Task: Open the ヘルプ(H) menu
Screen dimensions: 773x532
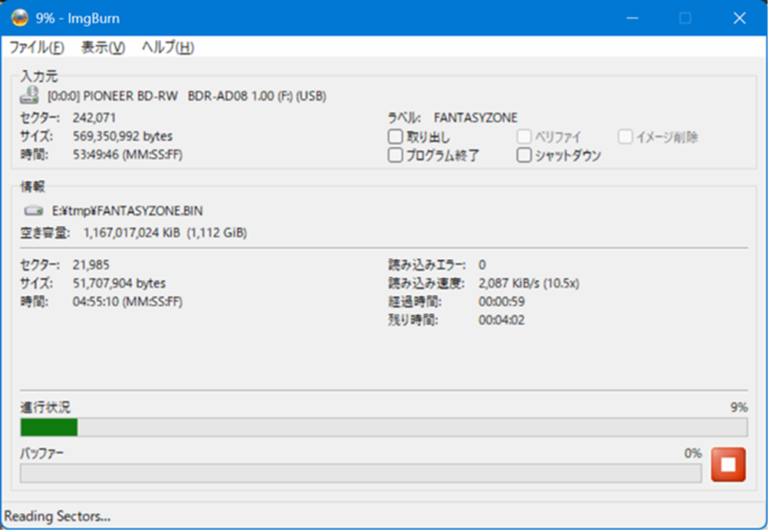Action: [168, 48]
